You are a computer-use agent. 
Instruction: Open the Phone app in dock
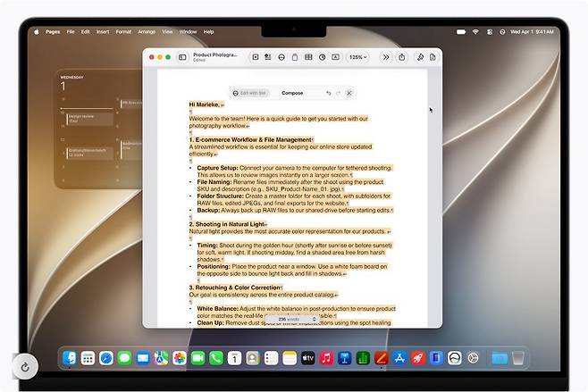(216, 358)
